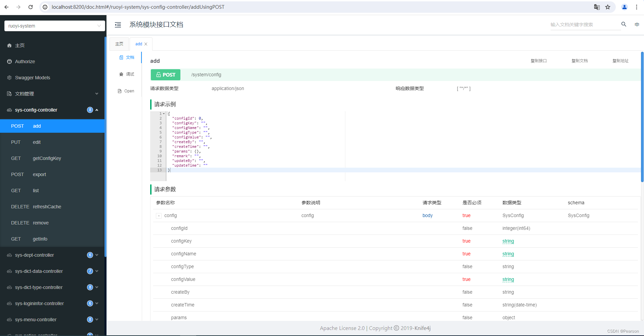Open the 调试 debug side tab
The image size is (644, 336).
point(127,74)
